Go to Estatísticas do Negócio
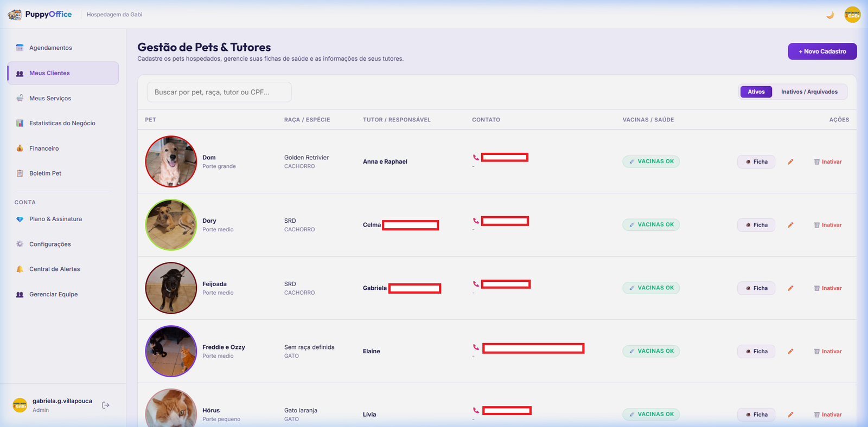868x427 pixels. pyautogui.click(x=63, y=123)
